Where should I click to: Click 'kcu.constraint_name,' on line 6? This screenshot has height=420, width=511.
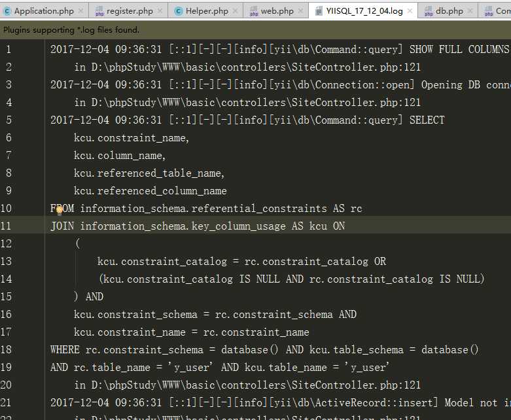132,138
